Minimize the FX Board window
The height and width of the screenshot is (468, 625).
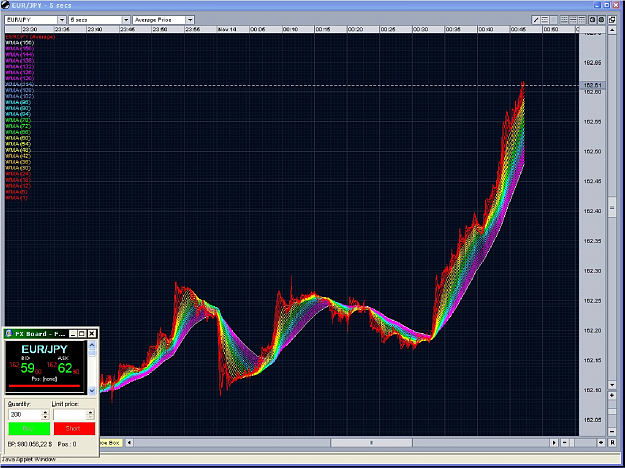73,334
